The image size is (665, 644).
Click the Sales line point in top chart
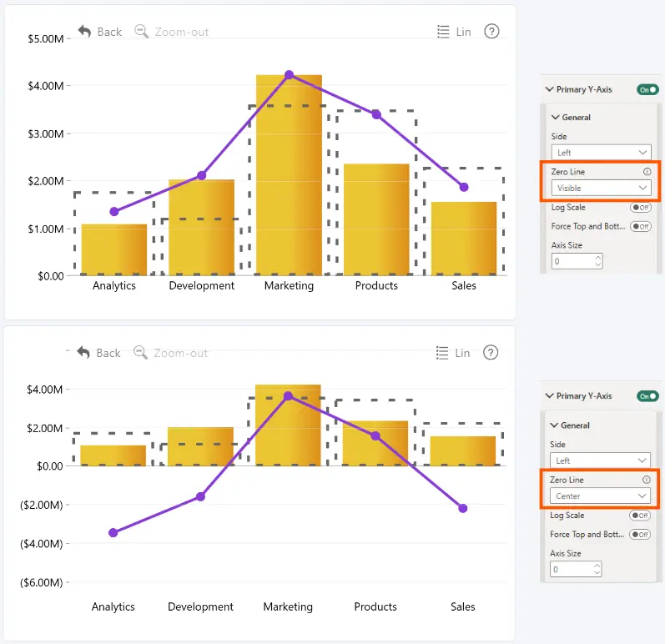[x=464, y=187]
